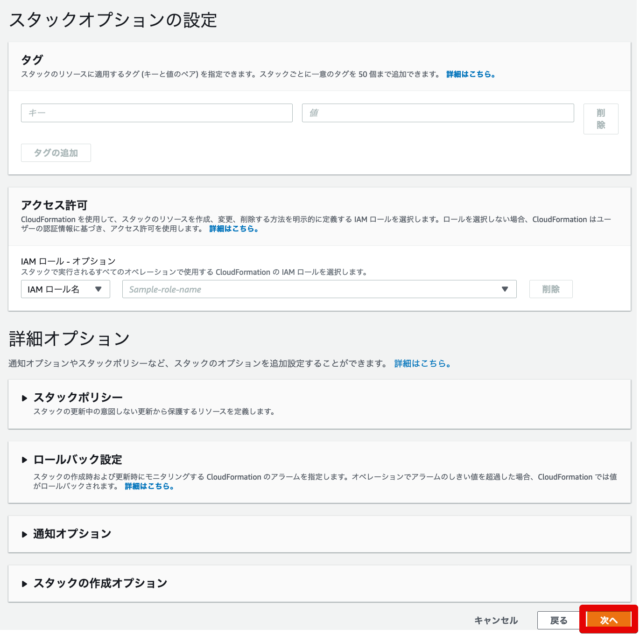The height and width of the screenshot is (635, 640).
Task: Go back with the 戻る button
Action: click(x=558, y=620)
